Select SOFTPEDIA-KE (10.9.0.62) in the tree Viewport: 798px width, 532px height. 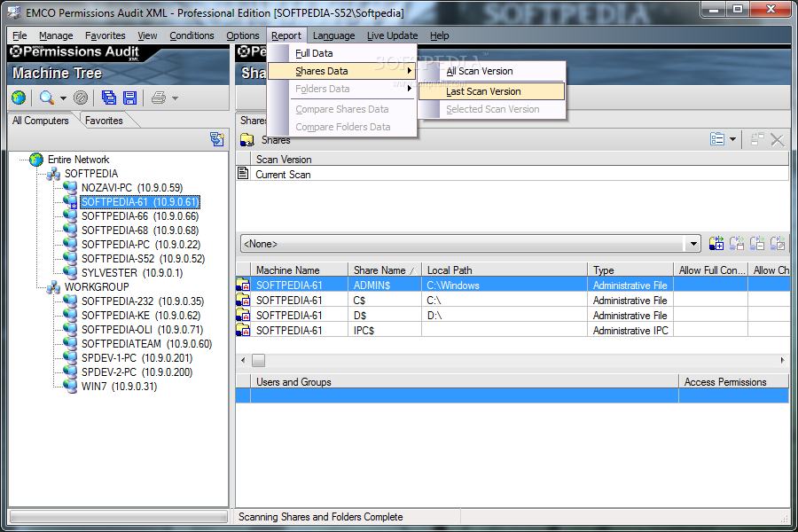point(141,316)
